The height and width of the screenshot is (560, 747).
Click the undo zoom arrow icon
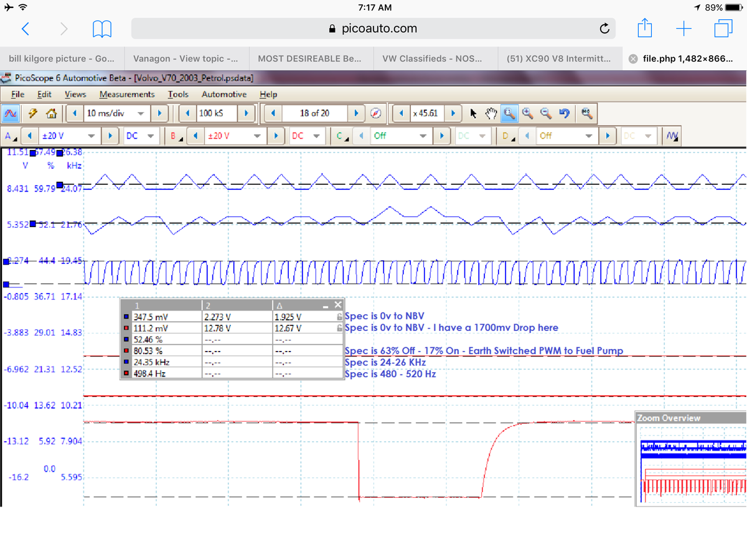(x=565, y=113)
